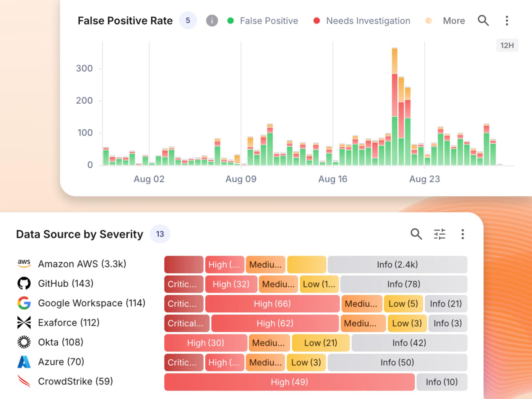Select the Azure (70) label
The image size is (532, 399).
[61, 362]
